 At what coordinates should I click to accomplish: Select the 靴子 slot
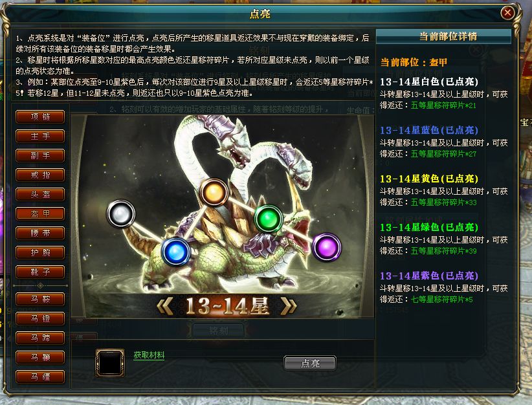pyautogui.click(x=40, y=272)
